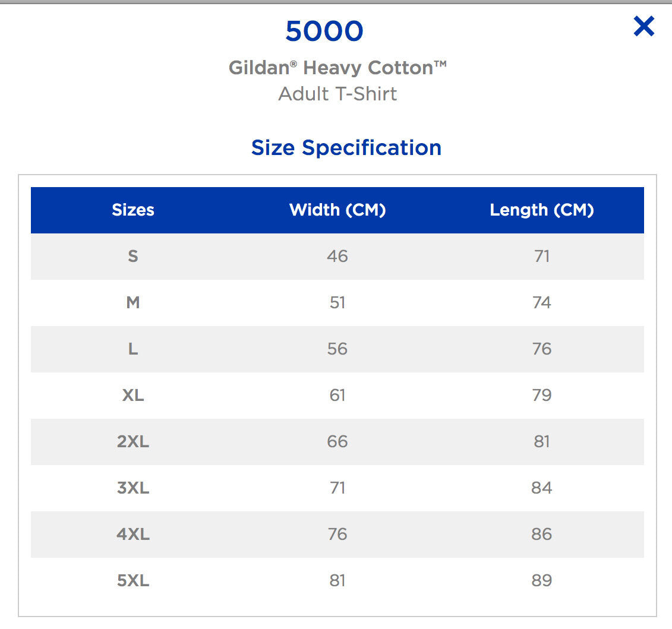The height and width of the screenshot is (629, 672).
Task: Select the 4XL size row label
Action: [x=133, y=534]
